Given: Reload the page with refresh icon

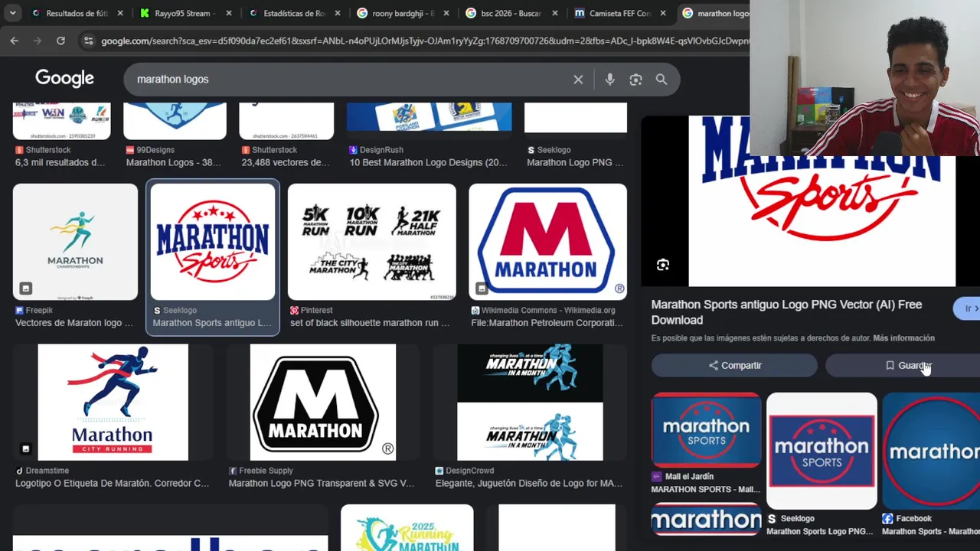Looking at the screenshot, I should tap(60, 41).
